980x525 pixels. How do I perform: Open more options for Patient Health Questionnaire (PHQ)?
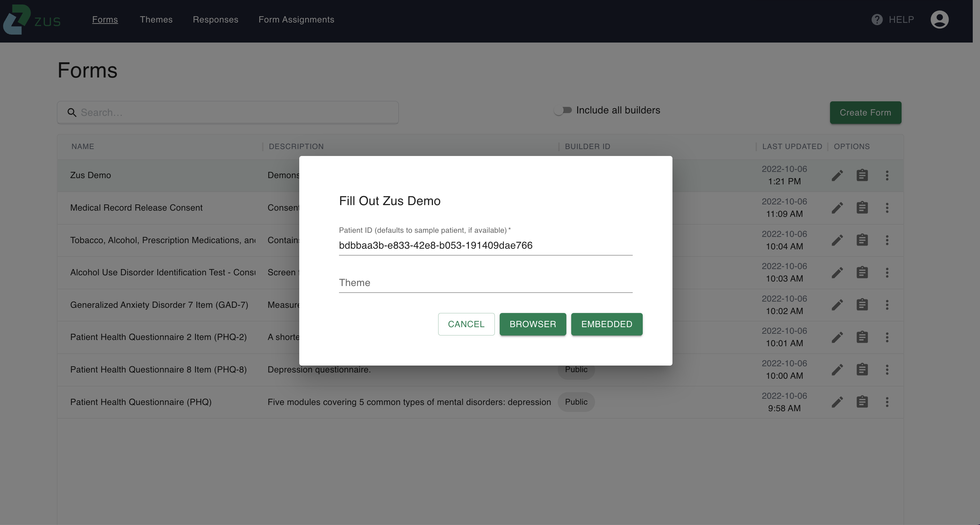coord(887,402)
